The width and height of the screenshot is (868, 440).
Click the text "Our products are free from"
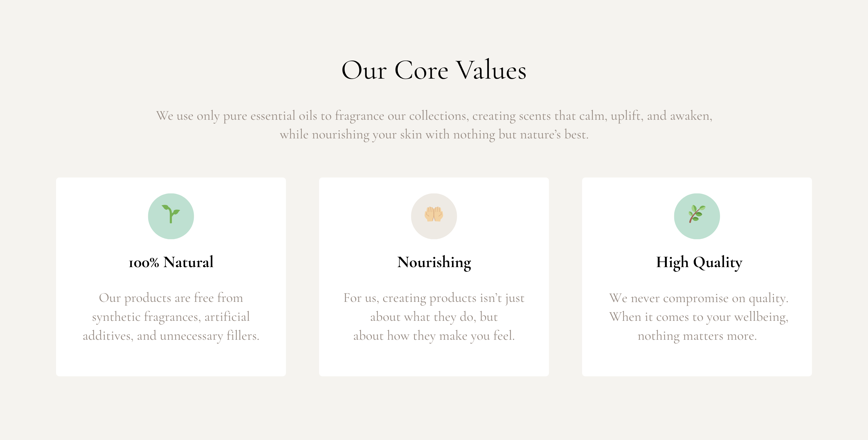coord(171,298)
